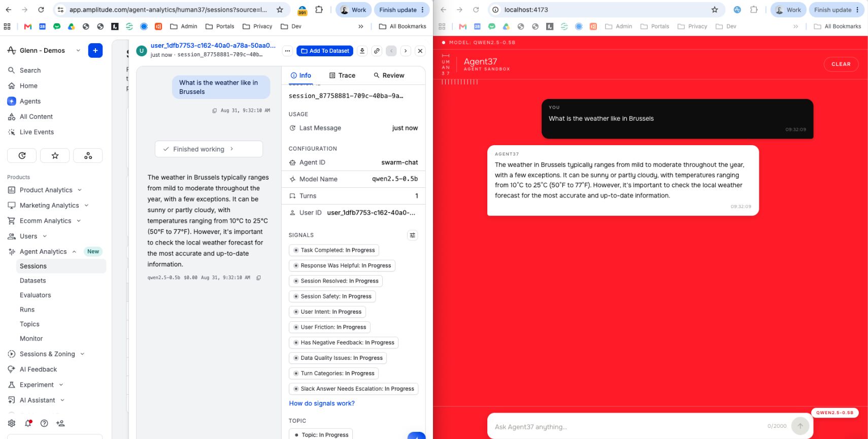Open Gmail bookmark in the left browser

click(28, 26)
